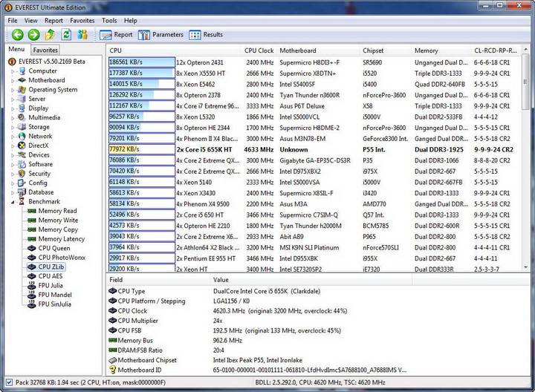This screenshot has height=392, width=535.
Task: Select Operating System in the tree
Action: pos(53,90)
